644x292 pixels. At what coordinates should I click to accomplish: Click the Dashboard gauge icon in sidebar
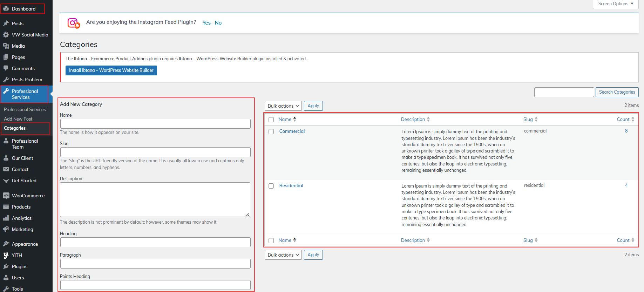(6, 9)
